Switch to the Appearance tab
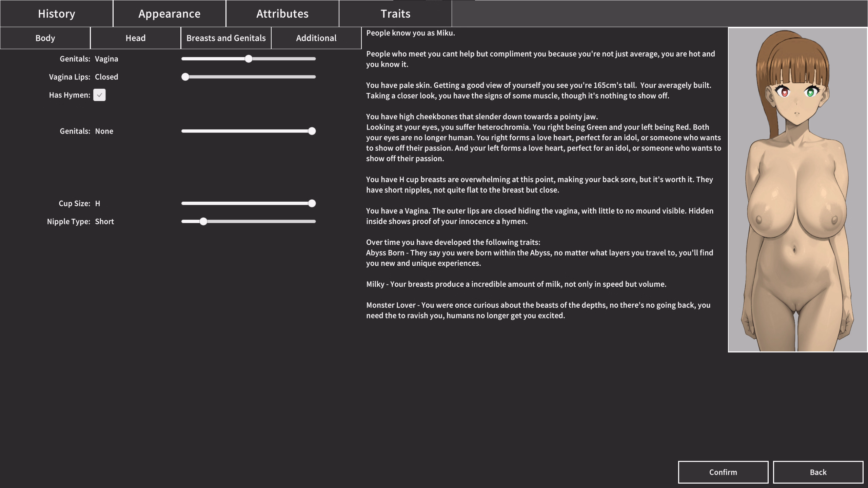 pos(169,14)
